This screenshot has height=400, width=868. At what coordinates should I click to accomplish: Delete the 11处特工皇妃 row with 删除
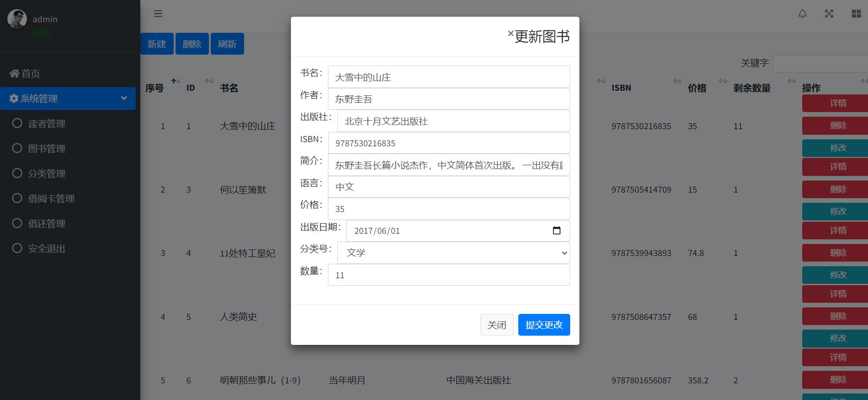pos(835,253)
